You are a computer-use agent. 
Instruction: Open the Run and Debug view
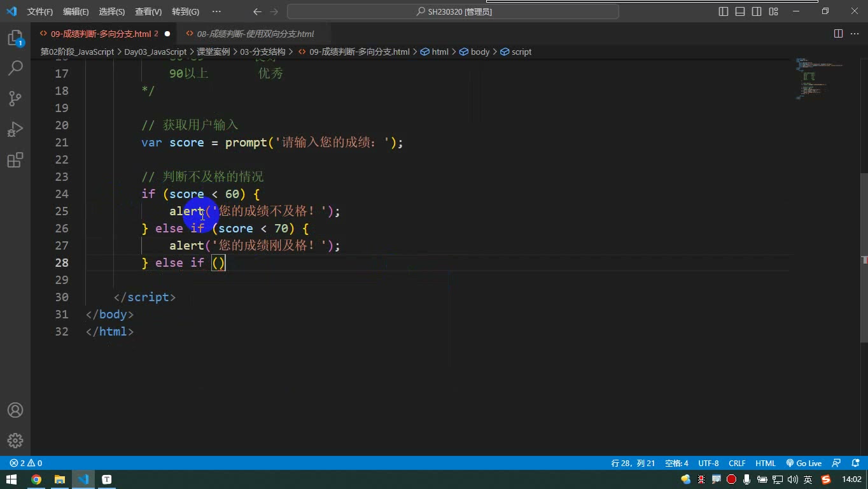coord(15,129)
